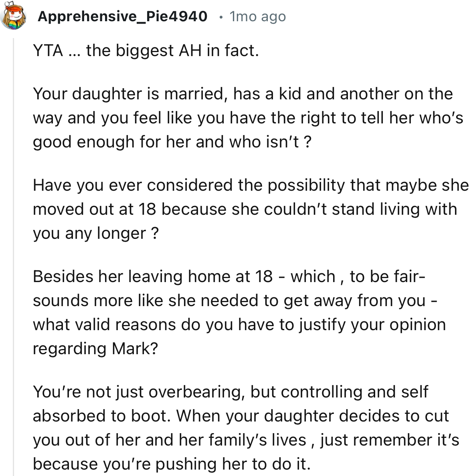Click the line mentioning "her family's lives"
This screenshot has width=473, height=476.
(246, 440)
